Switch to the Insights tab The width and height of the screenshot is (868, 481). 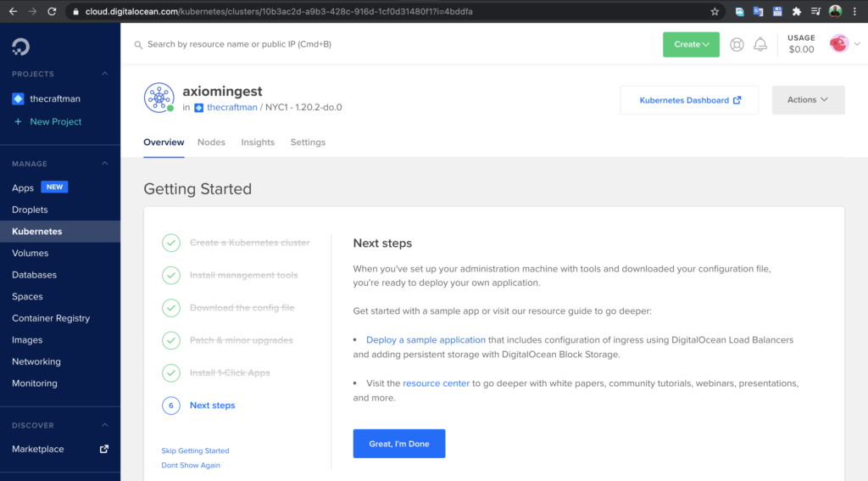coord(258,143)
